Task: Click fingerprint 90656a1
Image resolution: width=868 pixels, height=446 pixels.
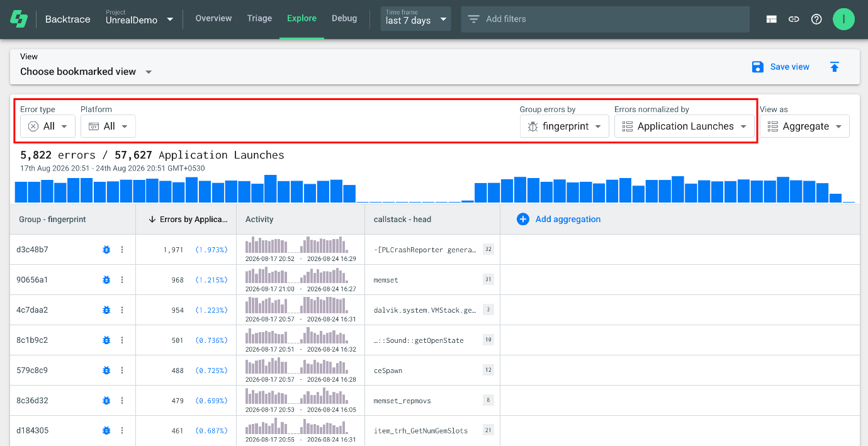Action: click(32, 280)
